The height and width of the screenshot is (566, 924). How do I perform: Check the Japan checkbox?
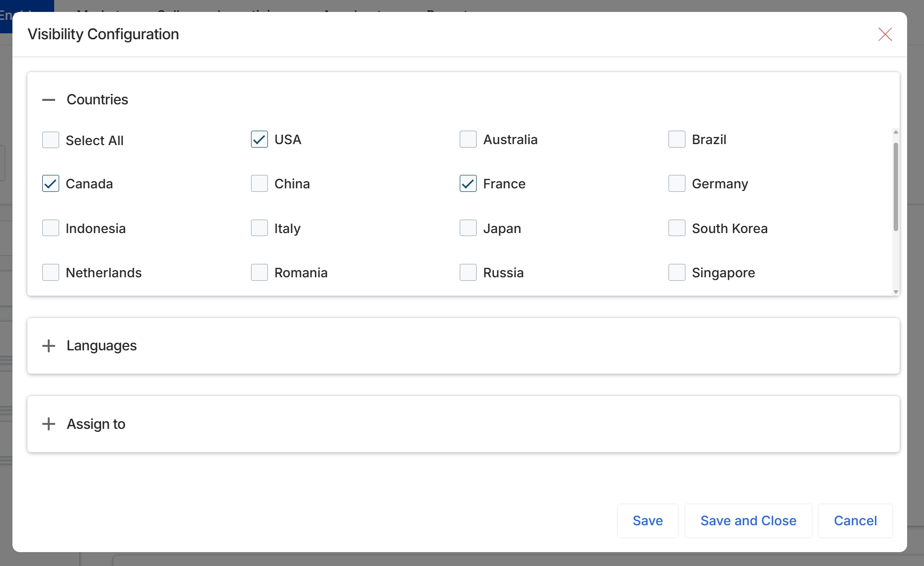coord(468,228)
